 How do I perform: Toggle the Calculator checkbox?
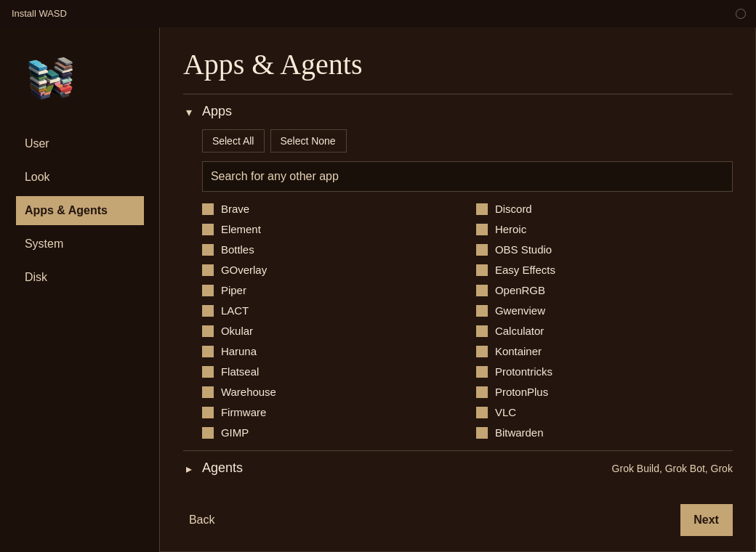[482, 331]
